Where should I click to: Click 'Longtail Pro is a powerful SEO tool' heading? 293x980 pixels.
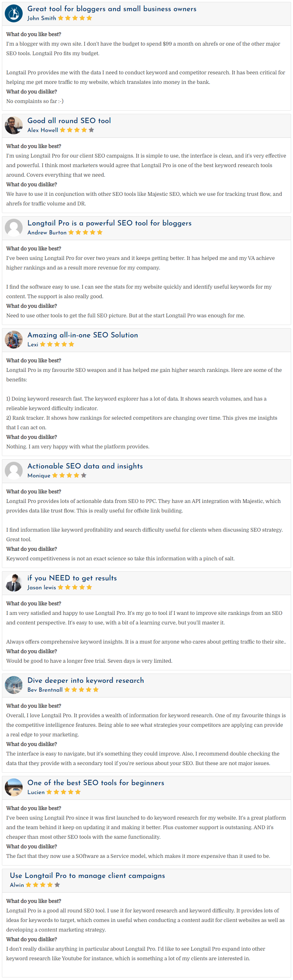pyautogui.click(x=109, y=223)
